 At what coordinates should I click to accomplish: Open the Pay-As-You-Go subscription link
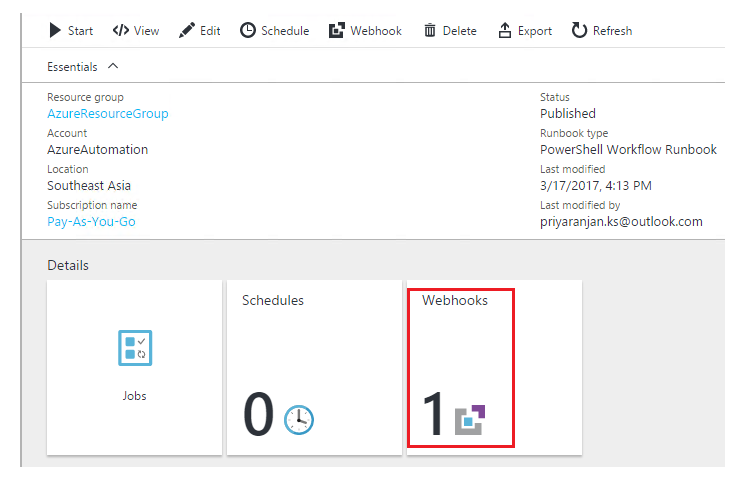[x=91, y=222]
